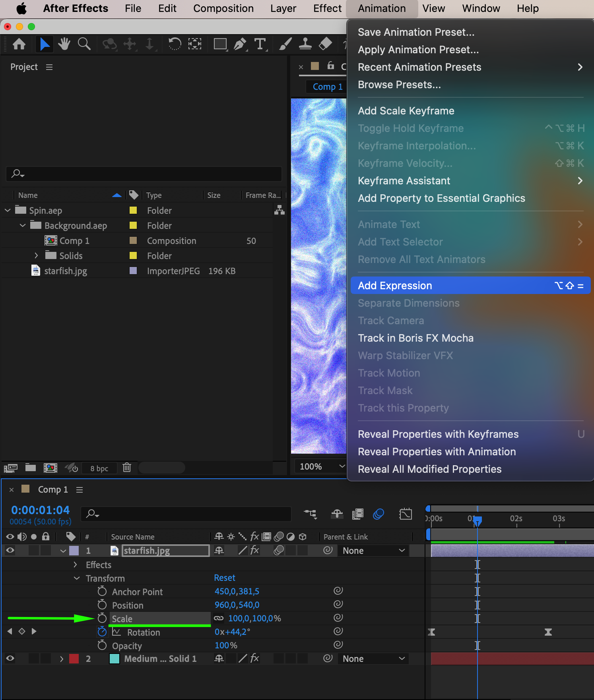The image size is (594, 700).
Task: Select the second Rotation keyframe near 03s
Action: click(548, 632)
